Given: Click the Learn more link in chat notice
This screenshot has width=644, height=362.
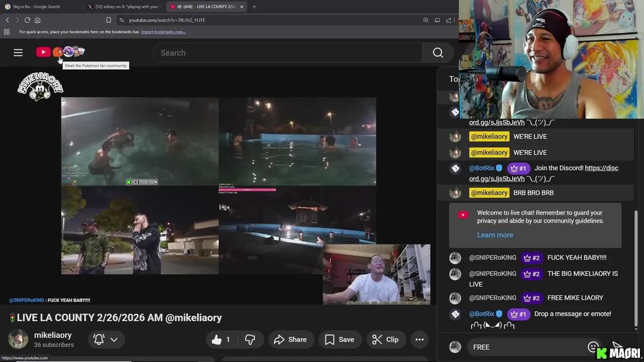Looking at the screenshot, I should 495,235.
